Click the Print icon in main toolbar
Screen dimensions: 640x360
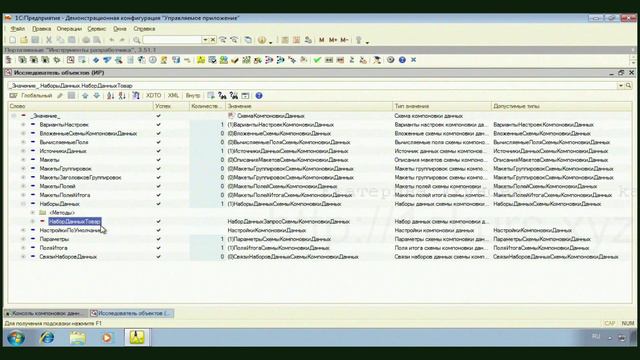pos(86,40)
